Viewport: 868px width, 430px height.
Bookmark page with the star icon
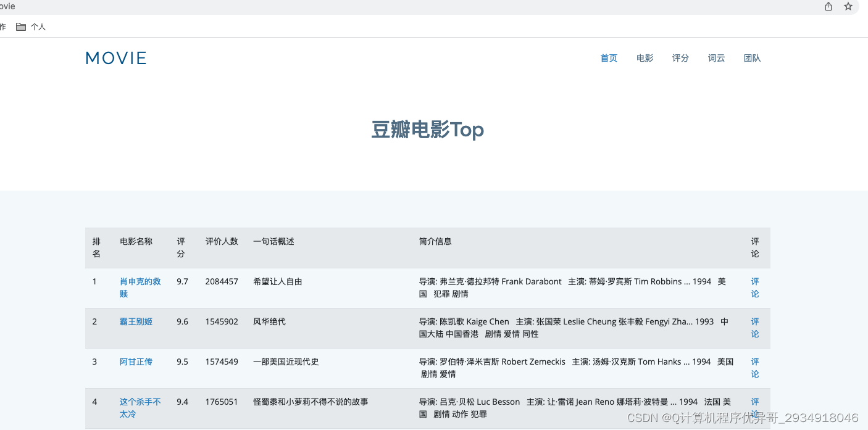click(x=848, y=6)
